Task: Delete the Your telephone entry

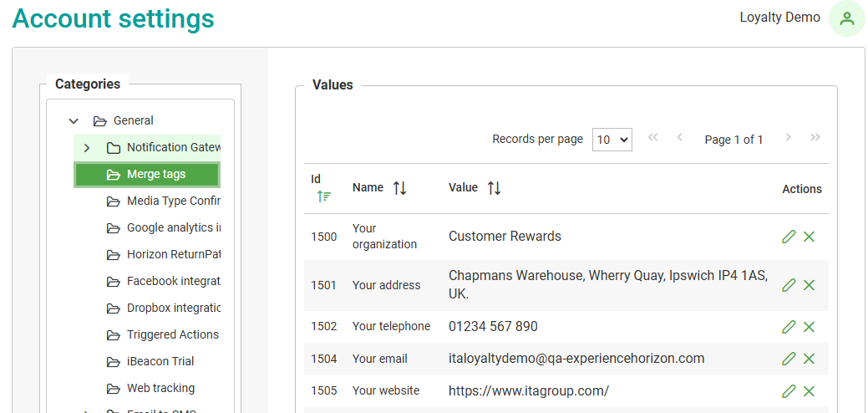Action: click(x=809, y=326)
